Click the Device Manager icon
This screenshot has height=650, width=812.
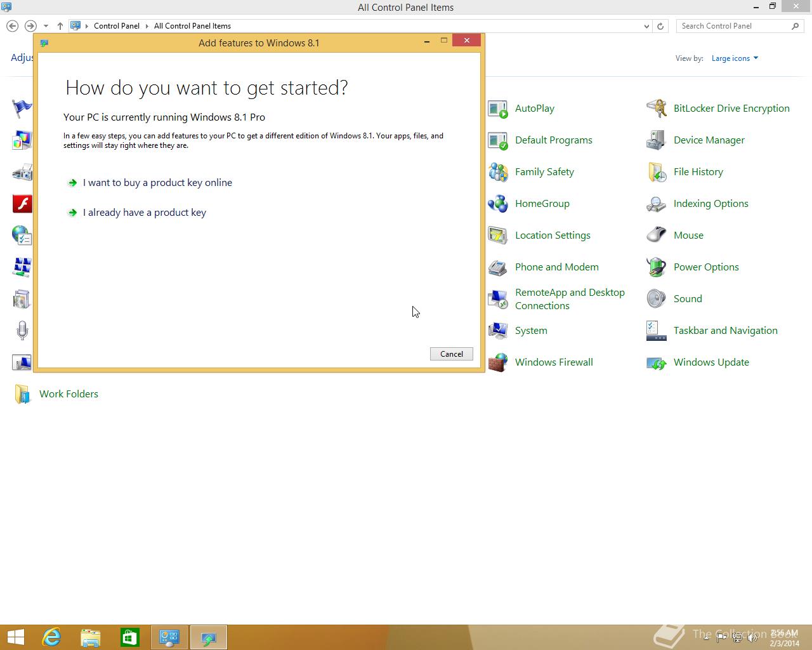coord(657,140)
